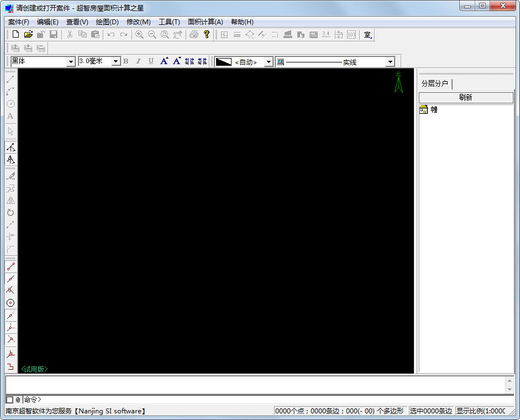
Task: Open the 面积计算(A) menu
Action: click(x=205, y=22)
